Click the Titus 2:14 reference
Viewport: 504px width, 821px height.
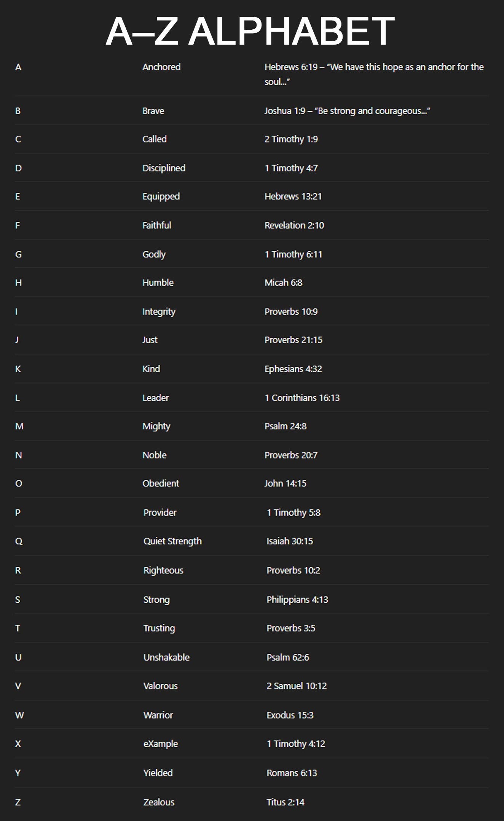pyautogui.click(x=285, y=802)
